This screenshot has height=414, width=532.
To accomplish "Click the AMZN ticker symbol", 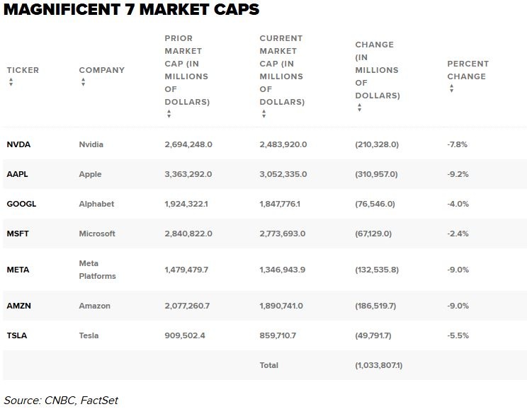I will point(18,306).
